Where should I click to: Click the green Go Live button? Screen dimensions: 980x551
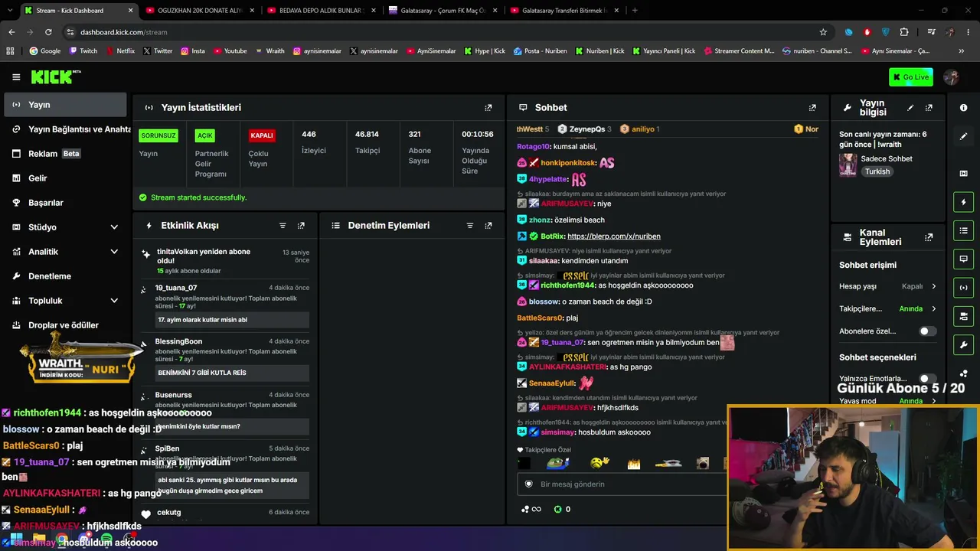click(x=911, y=77)
